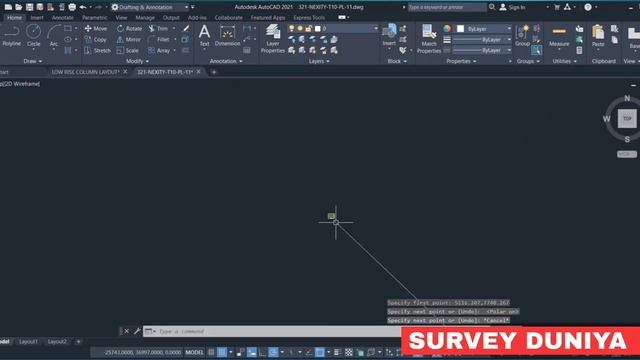Toggle polar tracking in status bar
The height and width of the screenshot is (360, 640).
273,352
